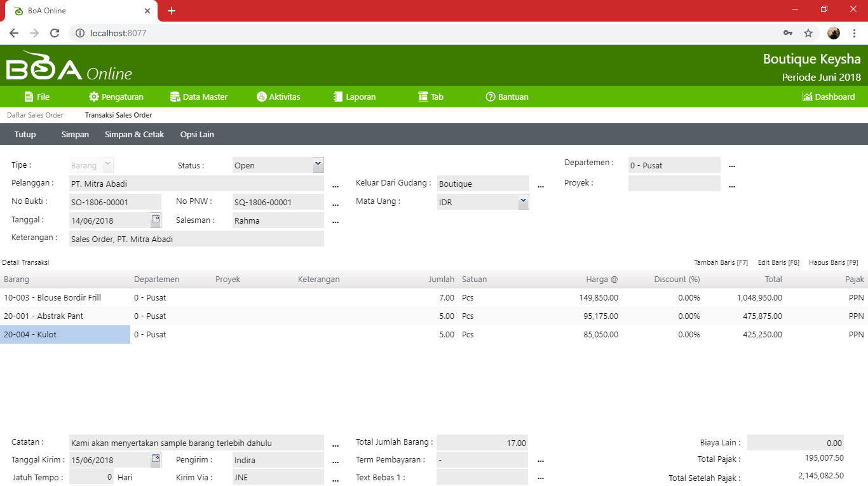The height and width of the screenshot is (486, 868).
Task: Open the calendar picker beside Tanggal field
Action: click(156, 220)
